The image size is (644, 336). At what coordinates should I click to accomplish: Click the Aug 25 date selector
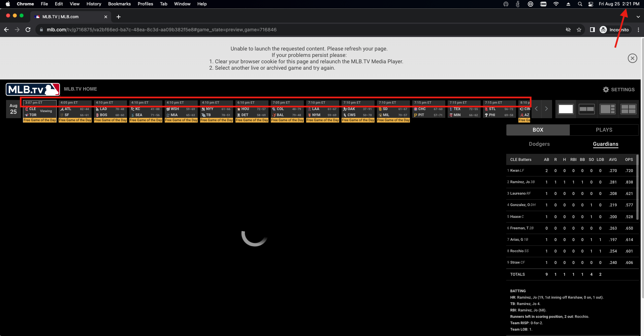(13, 109)
